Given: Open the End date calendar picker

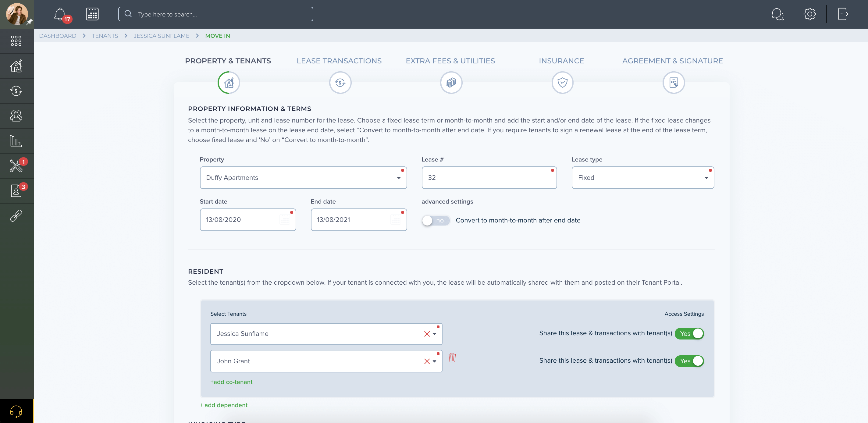Looking at the screenshot, I should click(x=396, y=220).
